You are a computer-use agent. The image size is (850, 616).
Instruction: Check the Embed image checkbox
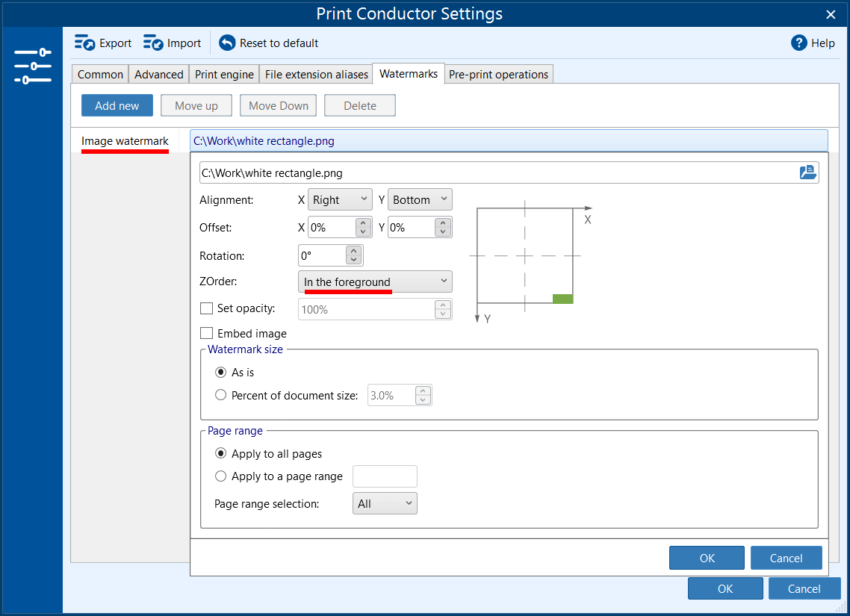207,334
